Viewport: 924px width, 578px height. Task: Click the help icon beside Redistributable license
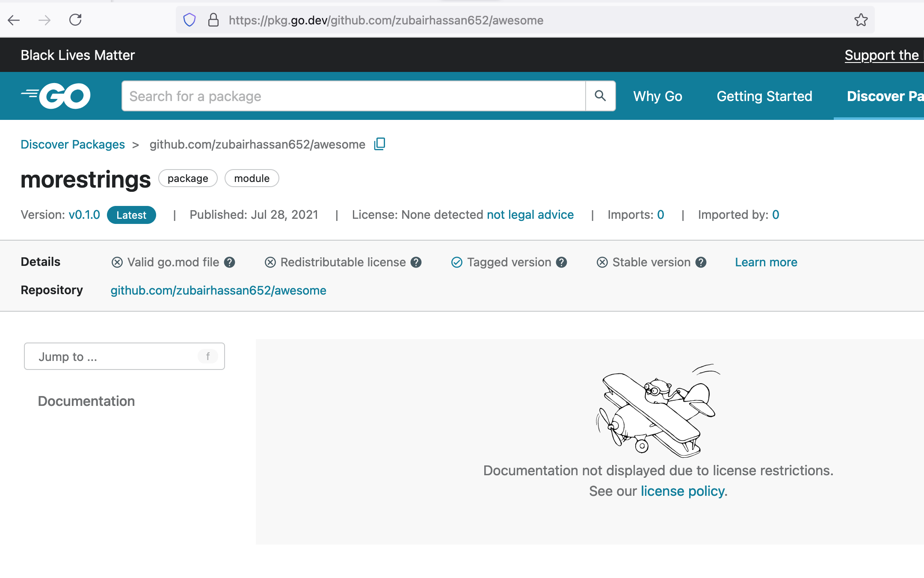tap(416, 262)
